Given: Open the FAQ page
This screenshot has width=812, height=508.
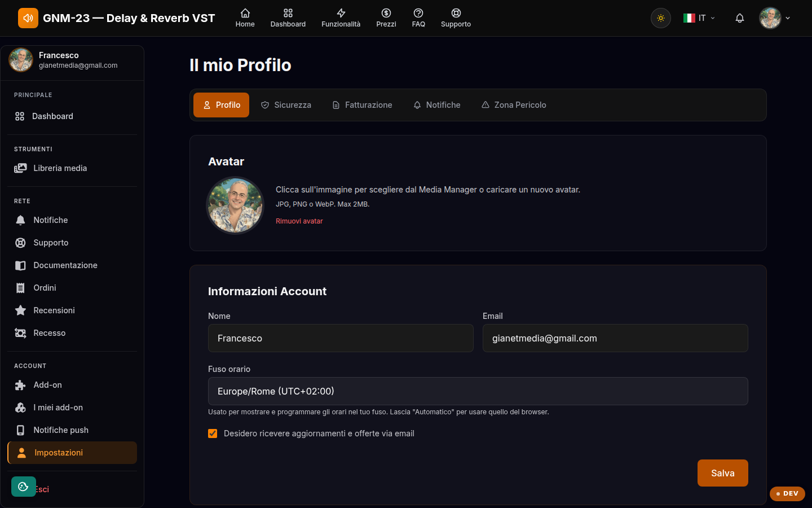Looking at the screenshot, I should pyautogui.click(x=418, y=18).
